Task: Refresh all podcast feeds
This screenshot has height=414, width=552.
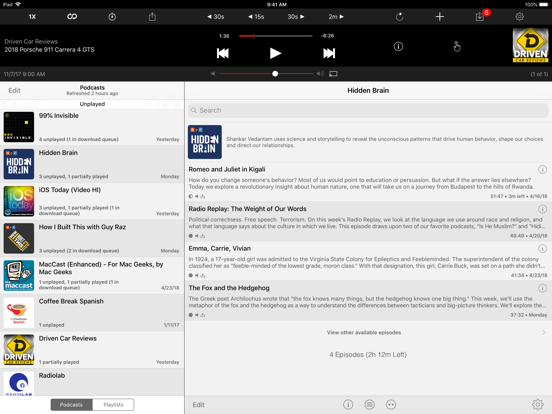Action: [399, 17]
